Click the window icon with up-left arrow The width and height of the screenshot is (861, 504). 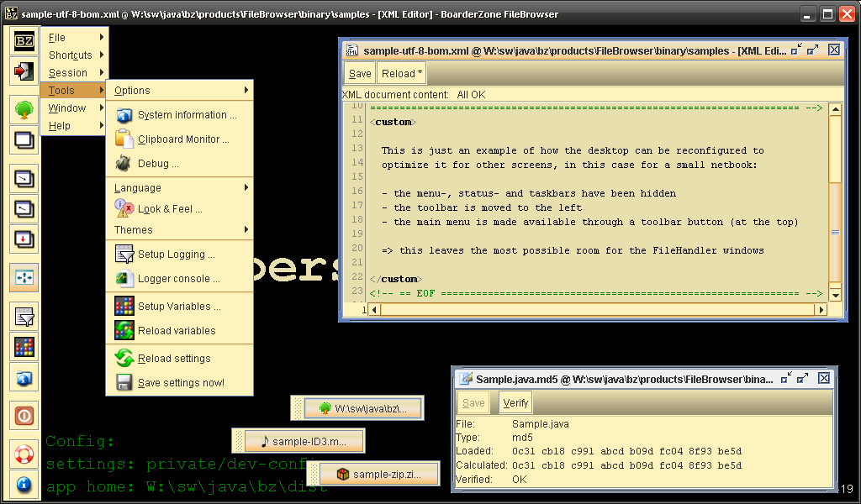point(24,209)
